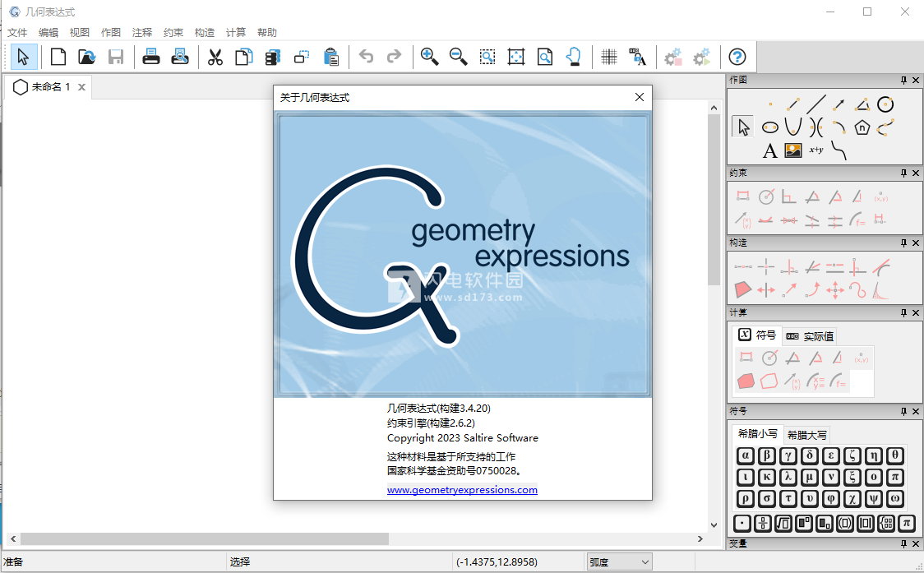This screenshot has width=924, height=573.
Task: Open the 弧度 angle unit dropdown
Action: pos(619,562)
